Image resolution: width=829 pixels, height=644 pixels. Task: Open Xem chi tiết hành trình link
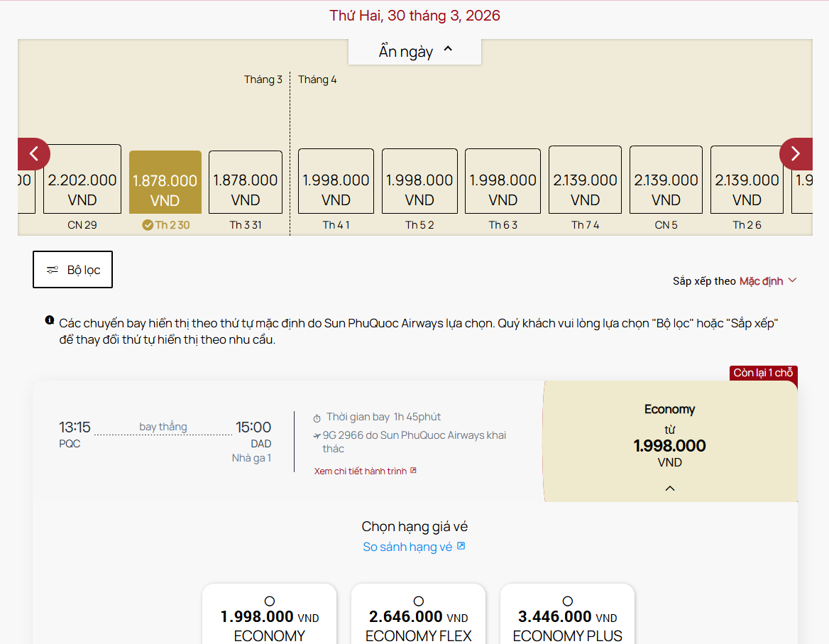[361, 471]
